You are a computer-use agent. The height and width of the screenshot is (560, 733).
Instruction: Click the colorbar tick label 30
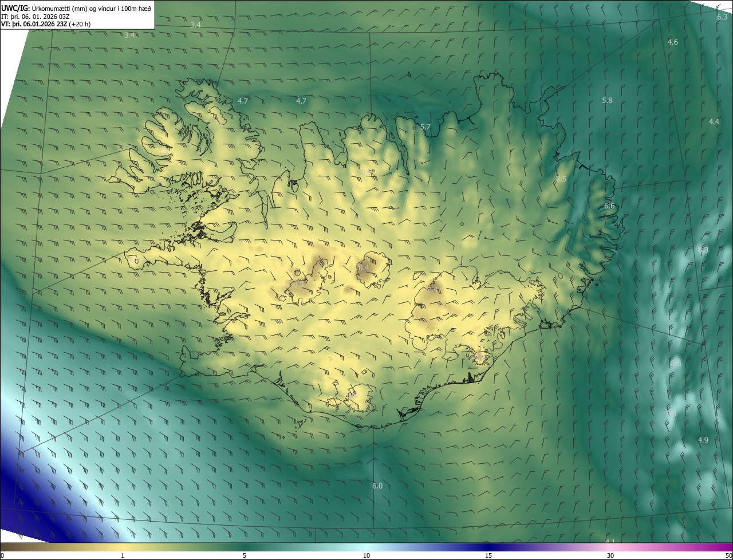point(610,555)
